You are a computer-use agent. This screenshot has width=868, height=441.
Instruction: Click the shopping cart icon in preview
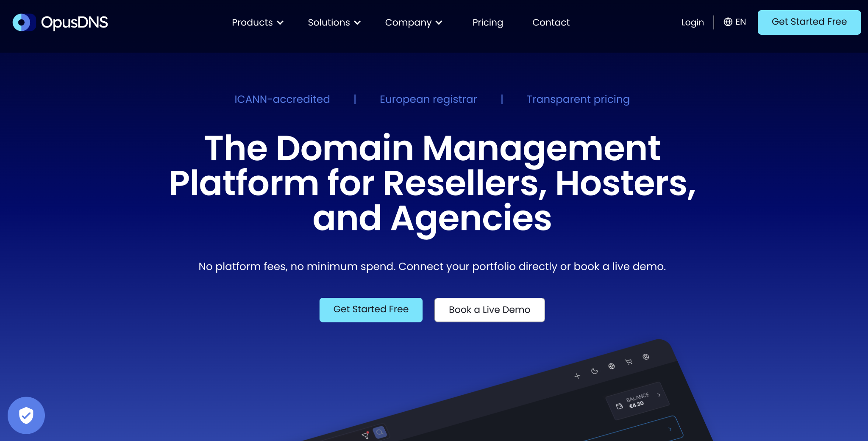(x=629, y=362)
